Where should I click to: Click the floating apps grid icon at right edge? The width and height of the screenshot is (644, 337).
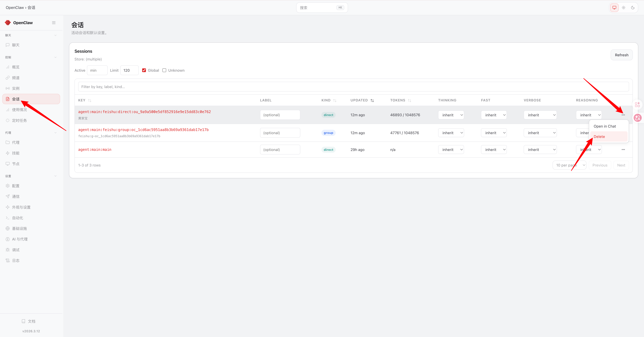pos(638,105)
